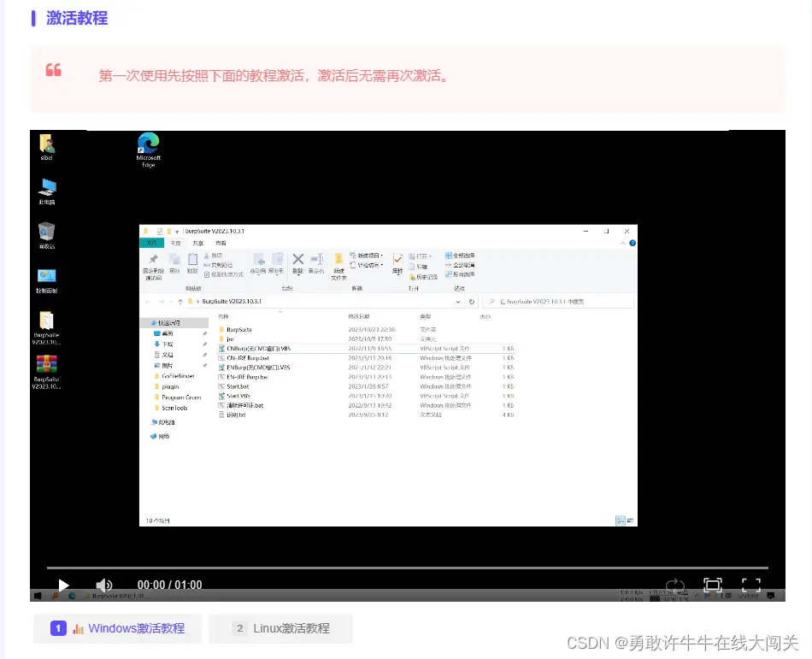The height and width of the screenshot is (659, 812).
Task: Switch to large icons view in status bar
Action: (630, 521)
